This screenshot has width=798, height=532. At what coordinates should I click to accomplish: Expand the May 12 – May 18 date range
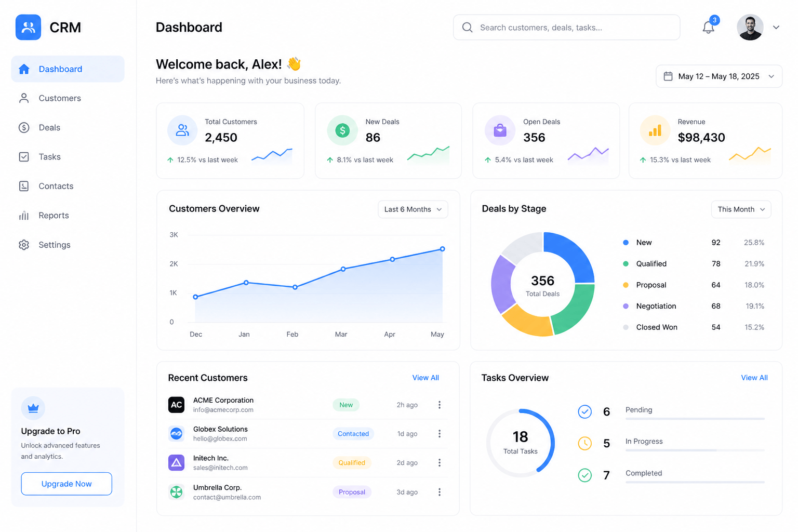coord(719,76)
